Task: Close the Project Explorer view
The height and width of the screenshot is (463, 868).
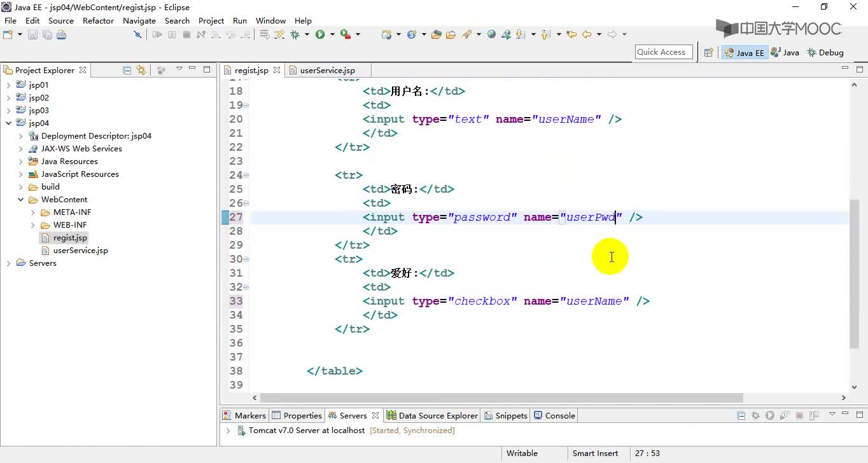Action: click(x=83, y=70)
